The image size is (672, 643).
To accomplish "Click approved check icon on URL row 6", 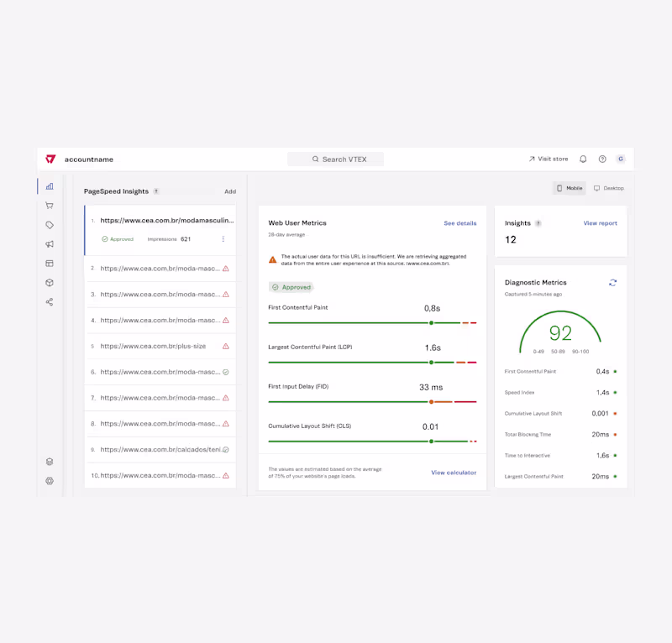I will coord(226,372).
